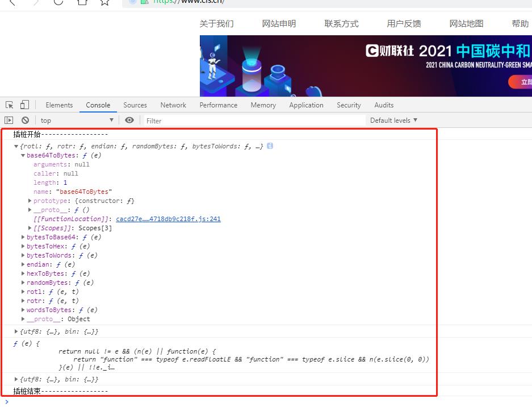The height and width of the screenshot is (407, 532).
Task: Open the Security tab
Action: tap(349, 105)
